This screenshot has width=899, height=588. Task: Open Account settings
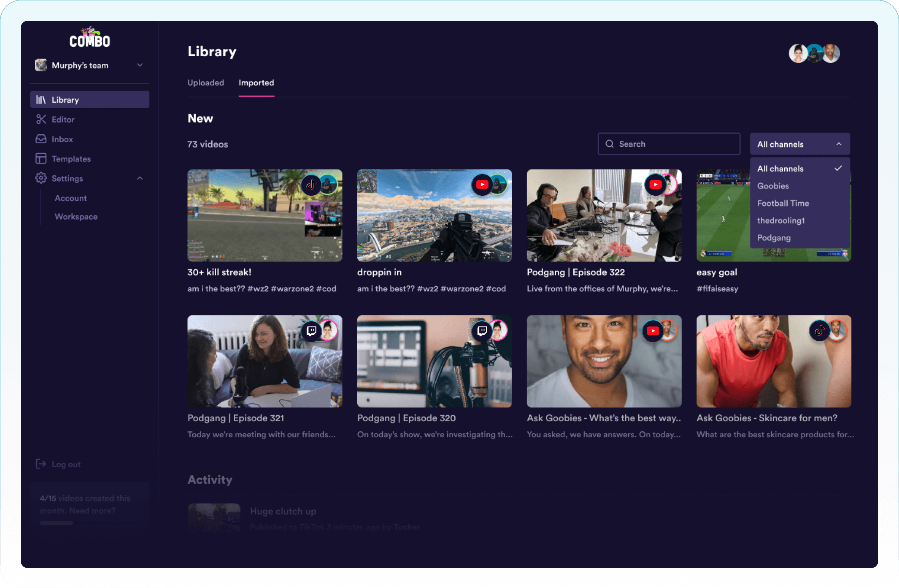click(71, 198)
